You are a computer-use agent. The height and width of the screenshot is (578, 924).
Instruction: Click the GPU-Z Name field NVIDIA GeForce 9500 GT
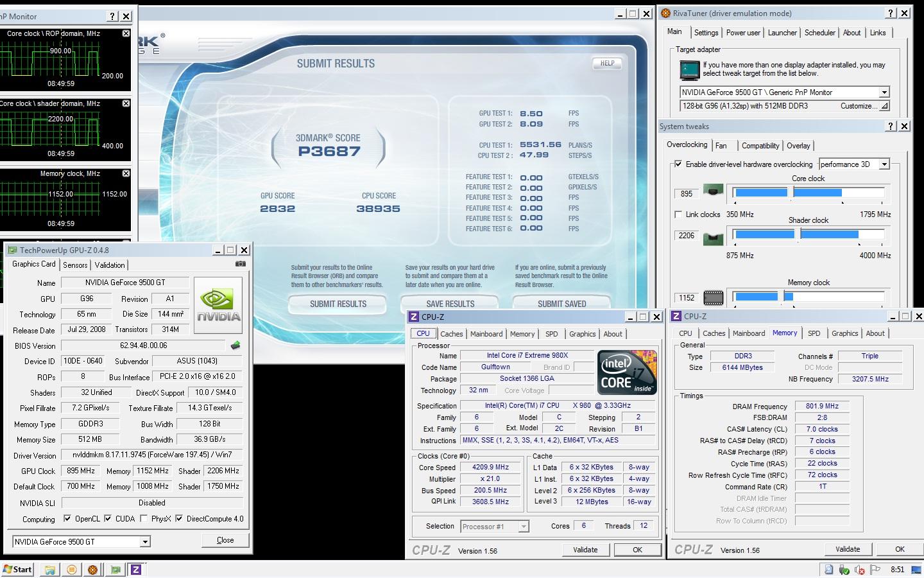(125, 283)
